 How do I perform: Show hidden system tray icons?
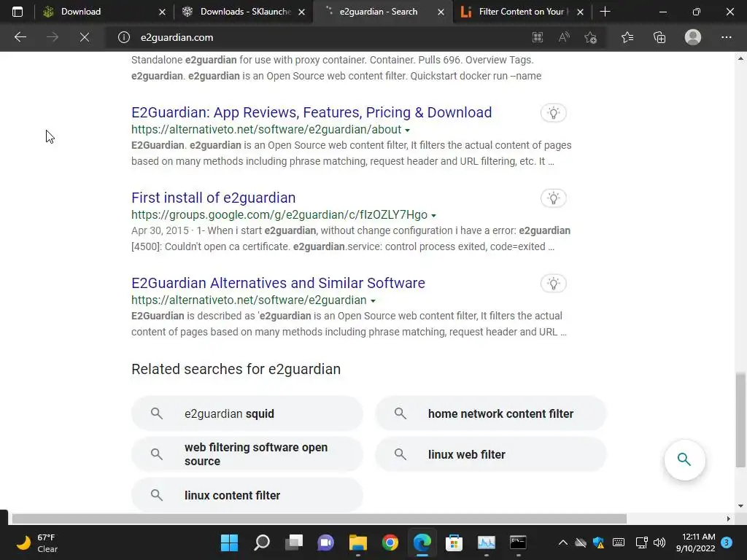[562, 542]
